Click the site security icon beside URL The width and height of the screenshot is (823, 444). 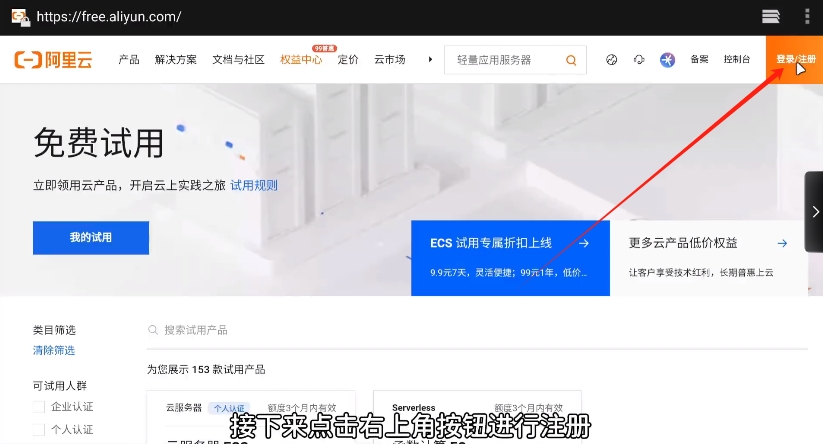[x=18, y=16]
